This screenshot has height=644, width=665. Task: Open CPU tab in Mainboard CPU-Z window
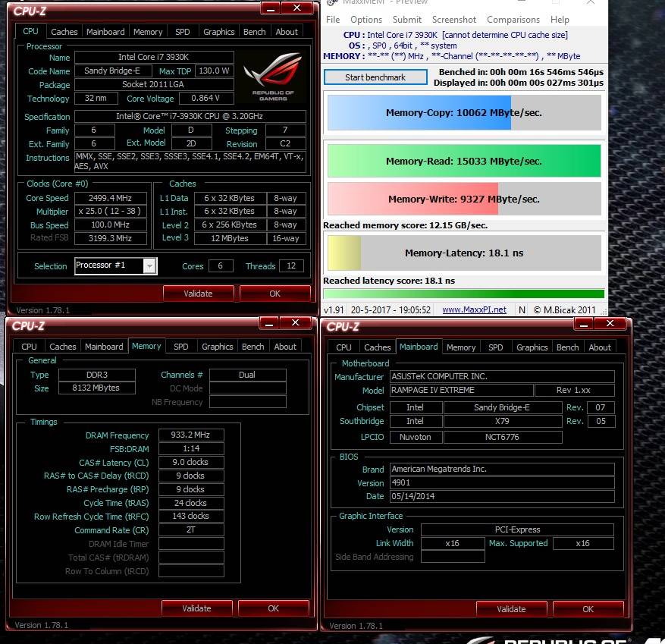pyautogui.click(x=343, y=347)
